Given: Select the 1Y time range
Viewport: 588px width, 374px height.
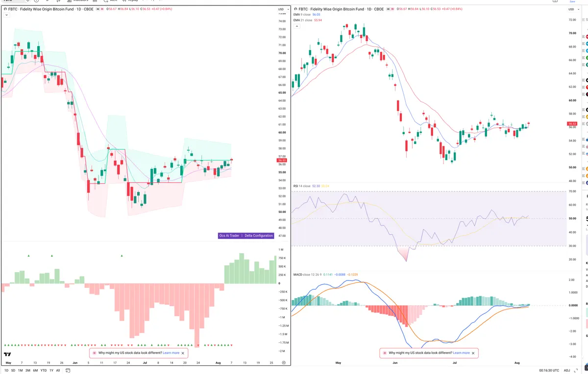Looking at the screenshot, I should 51,370.
